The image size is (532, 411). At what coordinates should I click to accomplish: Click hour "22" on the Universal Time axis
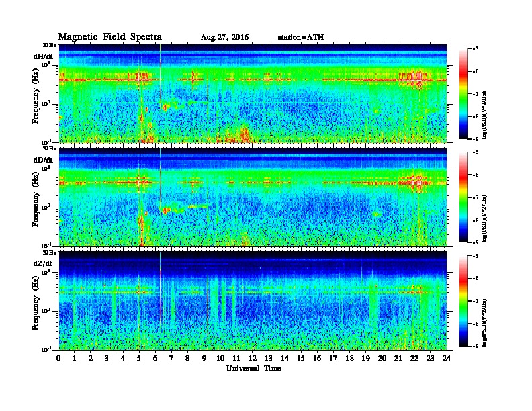coord(414,358)
